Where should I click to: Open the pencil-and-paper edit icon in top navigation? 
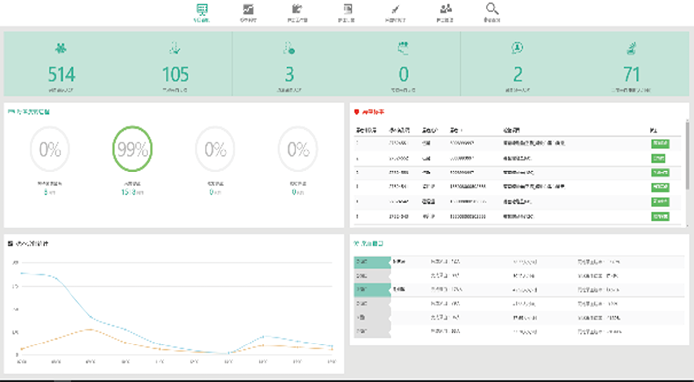pos(297,9)
